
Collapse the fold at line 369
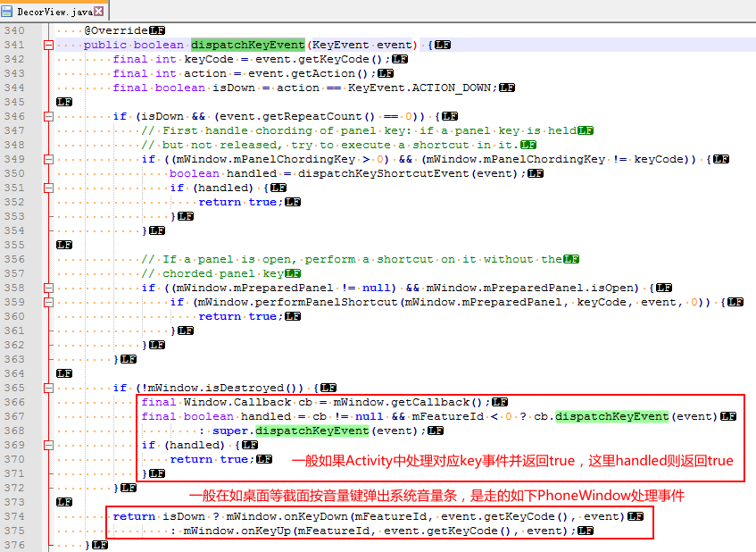48,445
